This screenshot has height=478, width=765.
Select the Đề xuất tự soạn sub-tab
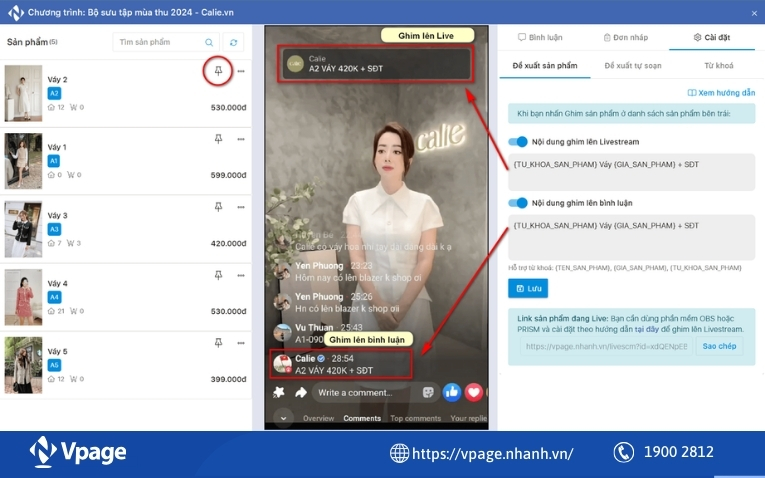(633, 65)
